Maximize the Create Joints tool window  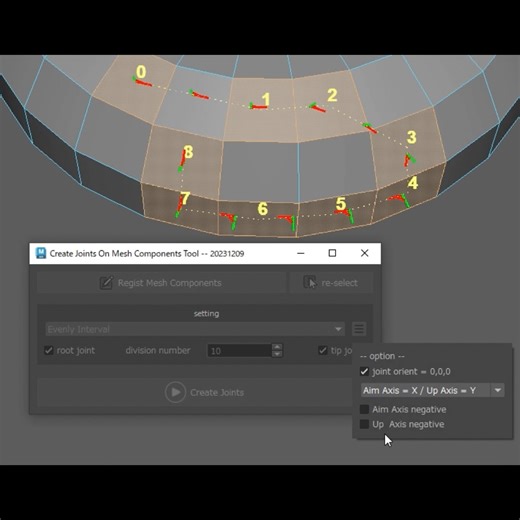(x=332, y=253)
